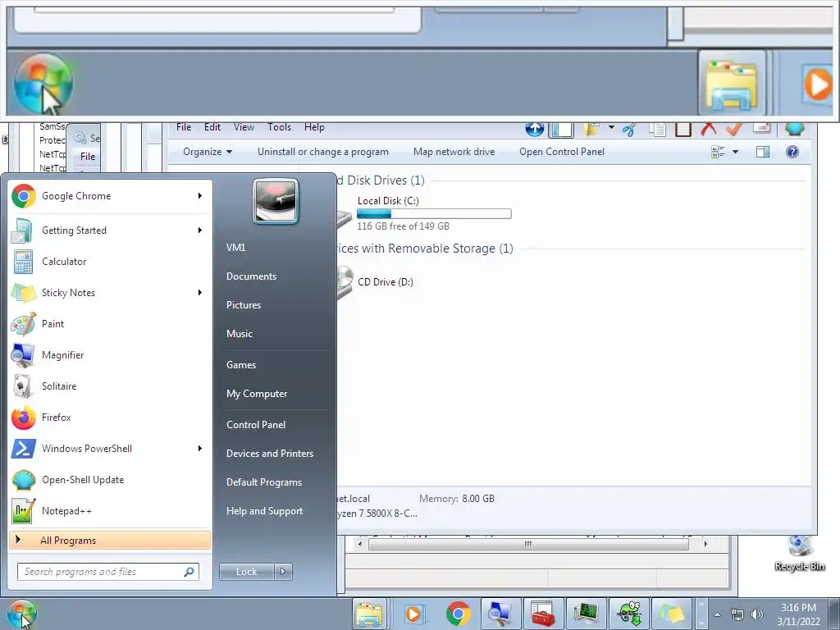Open Documents from the Start menu
Viewport: 840px width, 630px height.
tap(276, 276)
